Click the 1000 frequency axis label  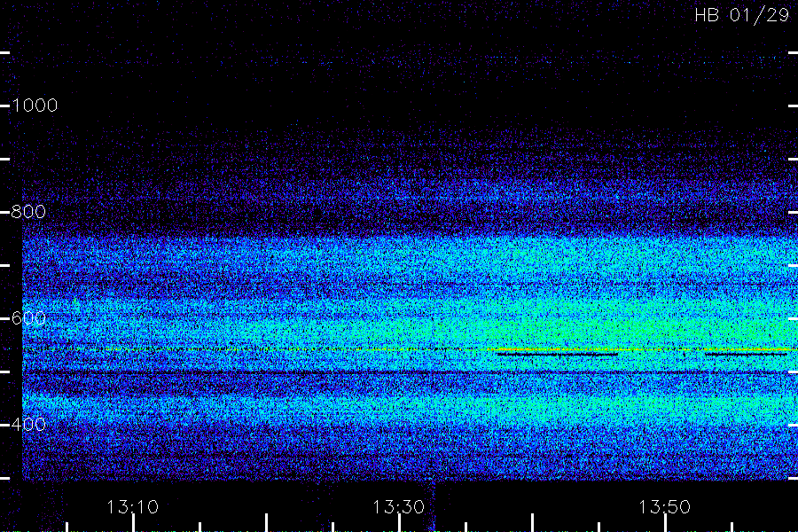coord(34,106)
